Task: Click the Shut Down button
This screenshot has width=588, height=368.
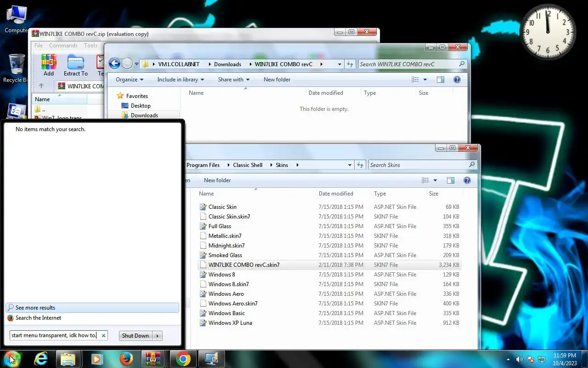Action: point(136,336)
